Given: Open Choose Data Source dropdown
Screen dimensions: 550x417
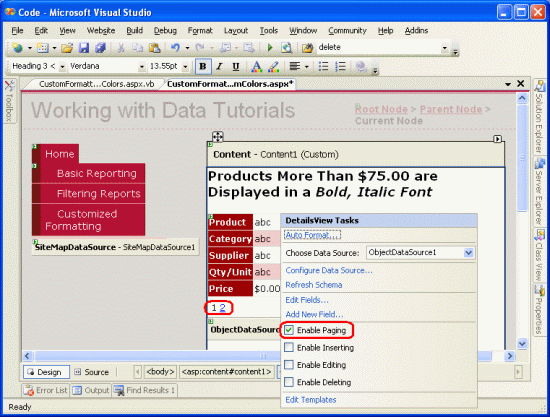Looking at the screenshot, I should pos(468,253).
